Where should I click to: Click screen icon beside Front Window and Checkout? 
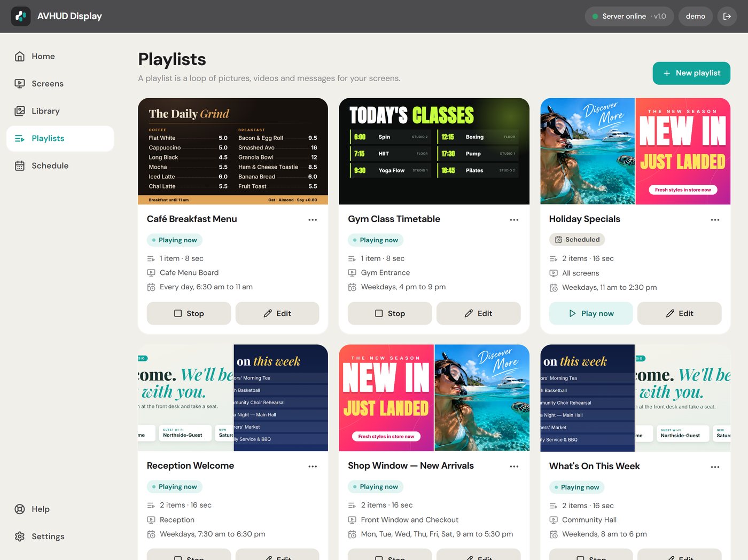tap(352, 520)
